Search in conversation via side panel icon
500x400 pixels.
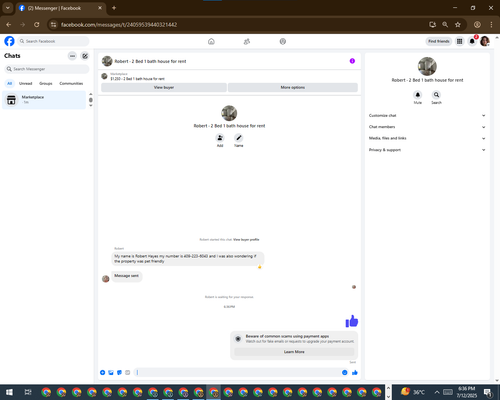point(436,95)
